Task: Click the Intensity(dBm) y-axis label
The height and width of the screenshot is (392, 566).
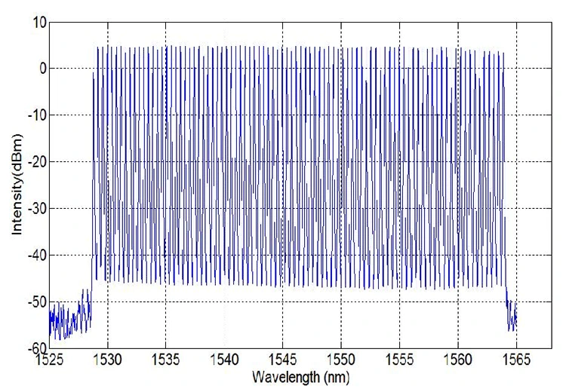Action: click(17, 185)
